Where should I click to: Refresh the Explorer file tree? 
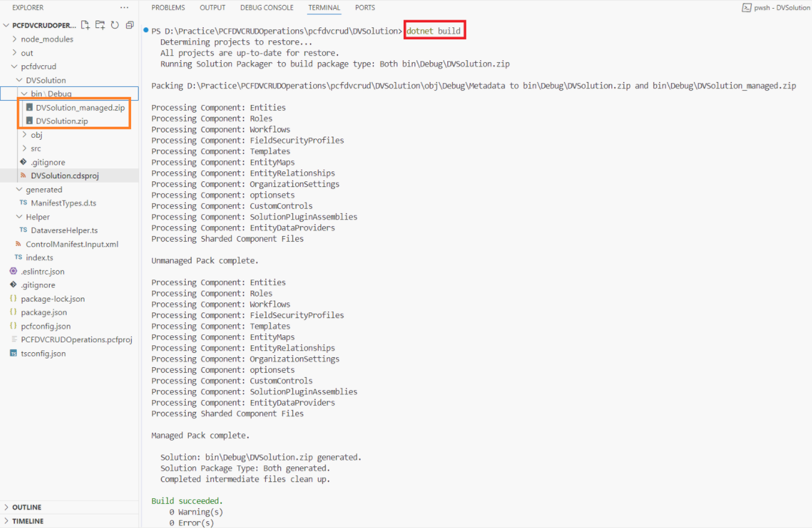(115, 25)
